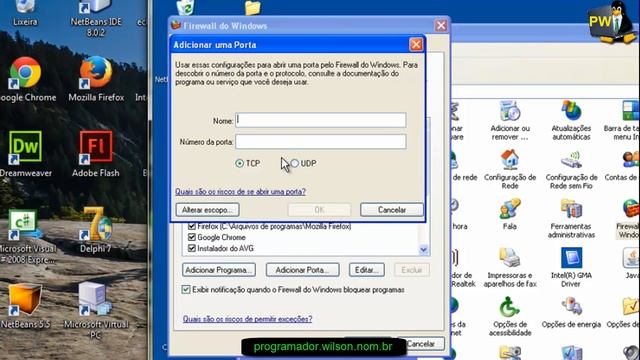Click Adicionar Porta button
Image resolution: width=640 pixels, height=360 pixels.
(302, 270)
